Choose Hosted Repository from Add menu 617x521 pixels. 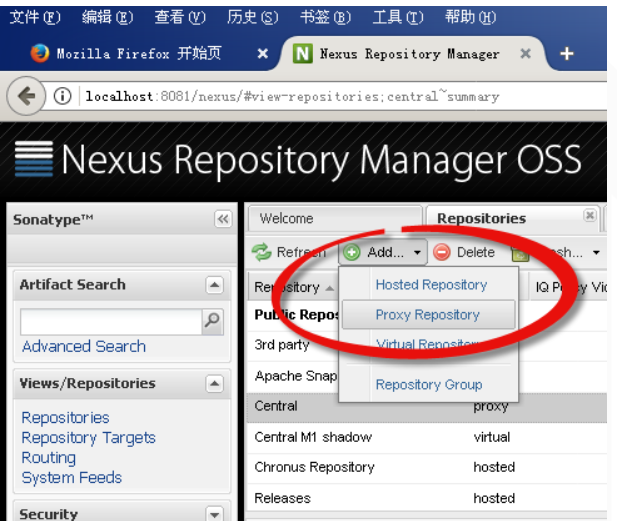pyautogui.click(x=431, y=285)
